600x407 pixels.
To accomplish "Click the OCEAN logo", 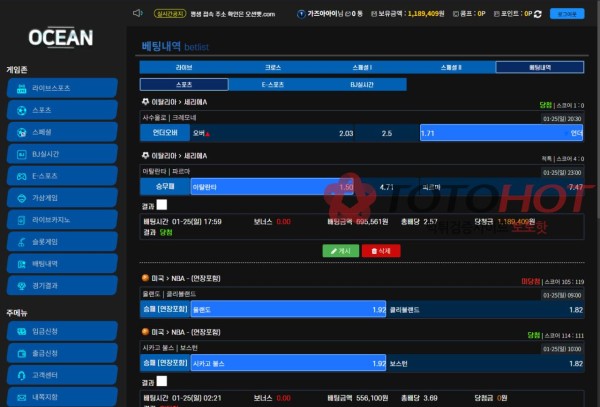I will 60,38.
